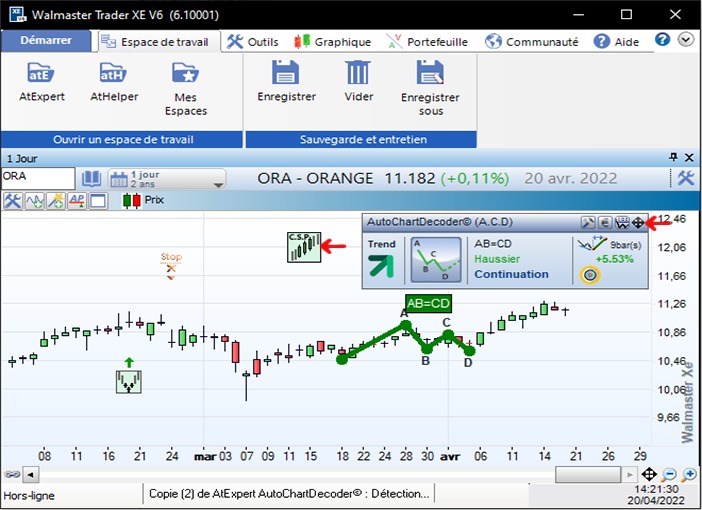
Task: Click the +5.53% value in ACD panel
Action: [x=614, y=259]
